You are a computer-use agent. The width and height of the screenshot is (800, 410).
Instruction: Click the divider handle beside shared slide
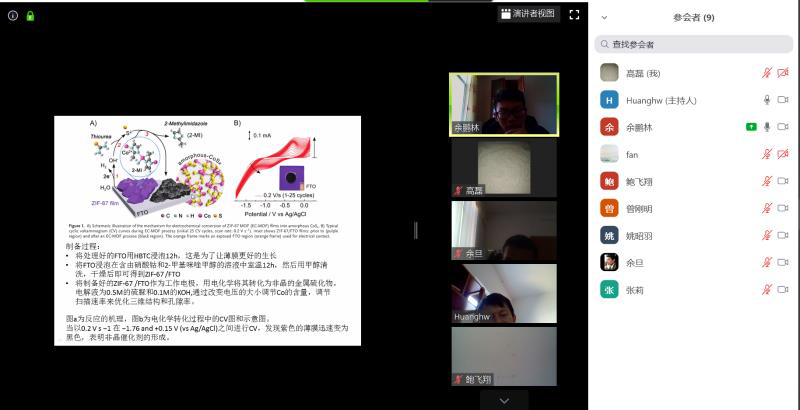click(416, 230)
